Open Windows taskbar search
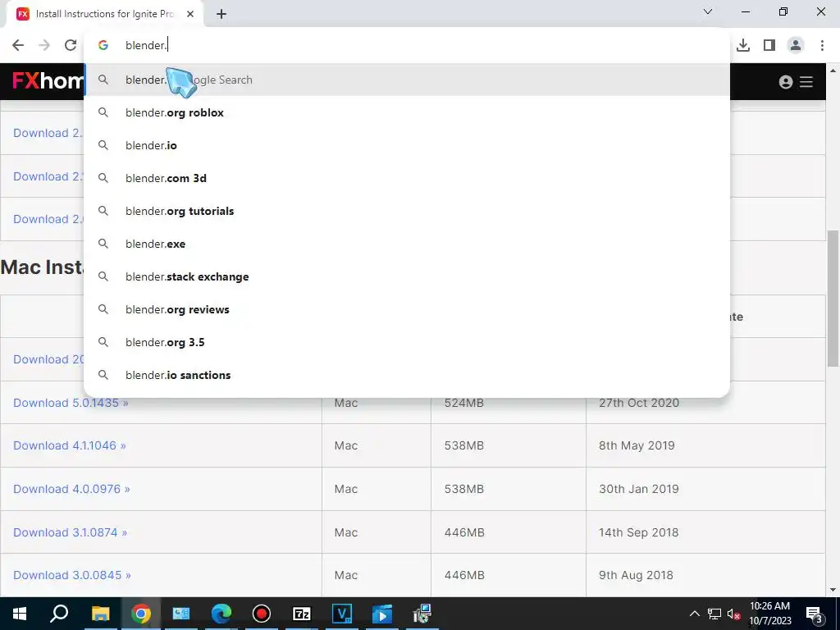This screenshot has height=630, width=840. [59, 614]
